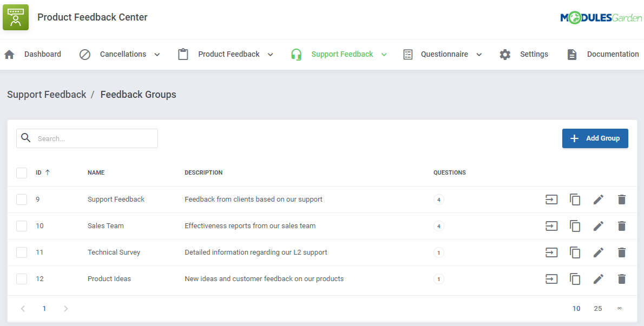Screen dimensions: 644x326
Task: Click the questions count badge for Support Feedback
Action: pos(439,199)
